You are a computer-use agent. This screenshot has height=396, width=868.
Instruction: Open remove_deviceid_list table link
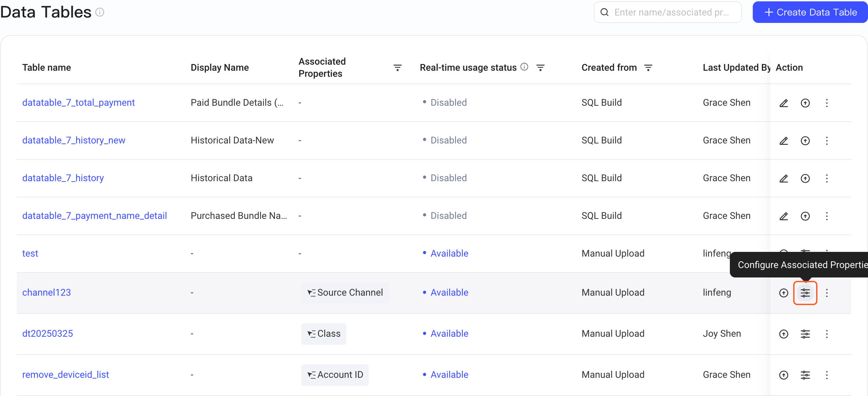point(66,375)
